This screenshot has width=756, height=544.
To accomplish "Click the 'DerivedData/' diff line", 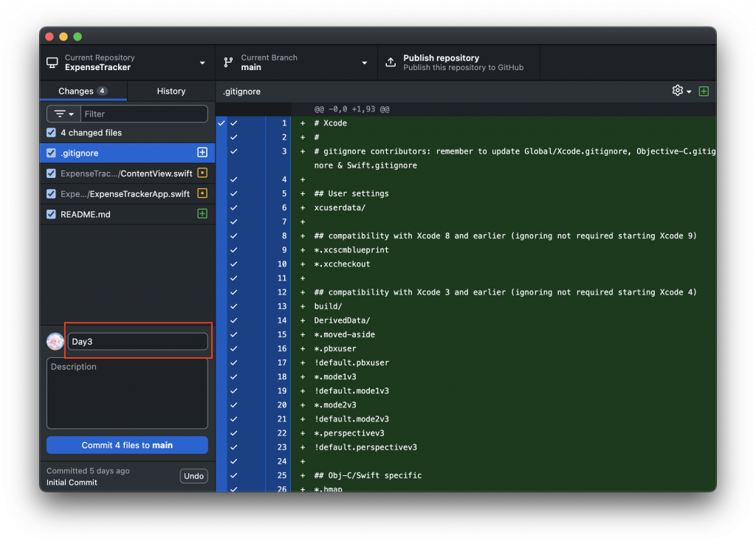I will pos(343,320).
